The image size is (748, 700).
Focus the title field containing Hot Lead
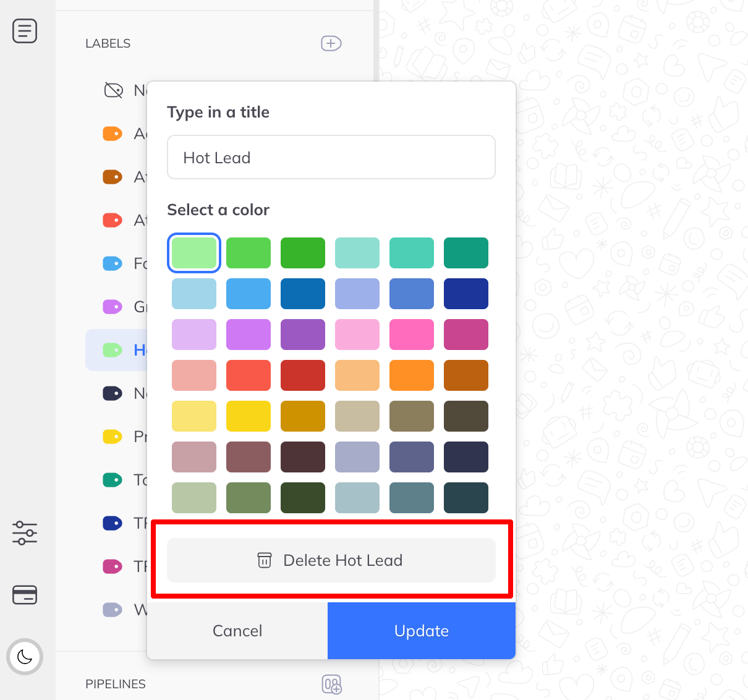[x=331, y=157]
